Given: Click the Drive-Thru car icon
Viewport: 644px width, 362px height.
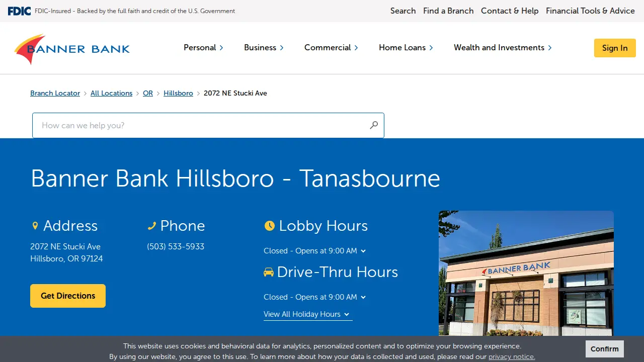Looking at the screenshot, I should click(x=269, y=272).
